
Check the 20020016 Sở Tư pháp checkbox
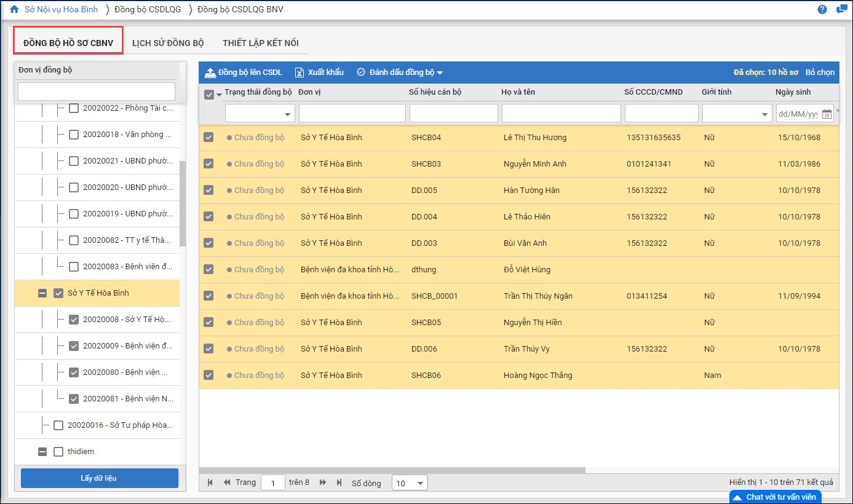coord(58,425)
